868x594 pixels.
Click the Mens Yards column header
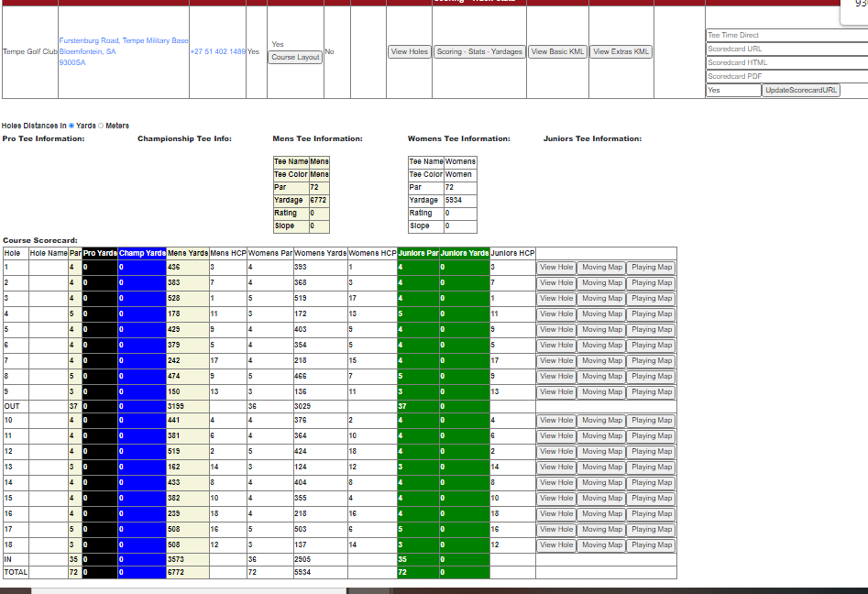(188, 253)
